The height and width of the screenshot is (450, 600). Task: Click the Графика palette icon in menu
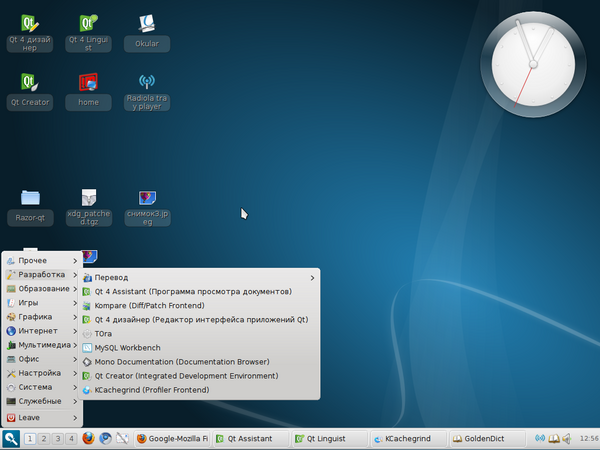(11, 317)
